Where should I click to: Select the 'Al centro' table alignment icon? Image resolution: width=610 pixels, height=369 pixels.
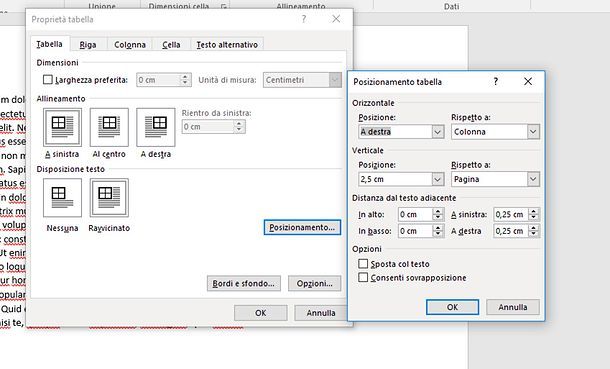pos(109,127)
